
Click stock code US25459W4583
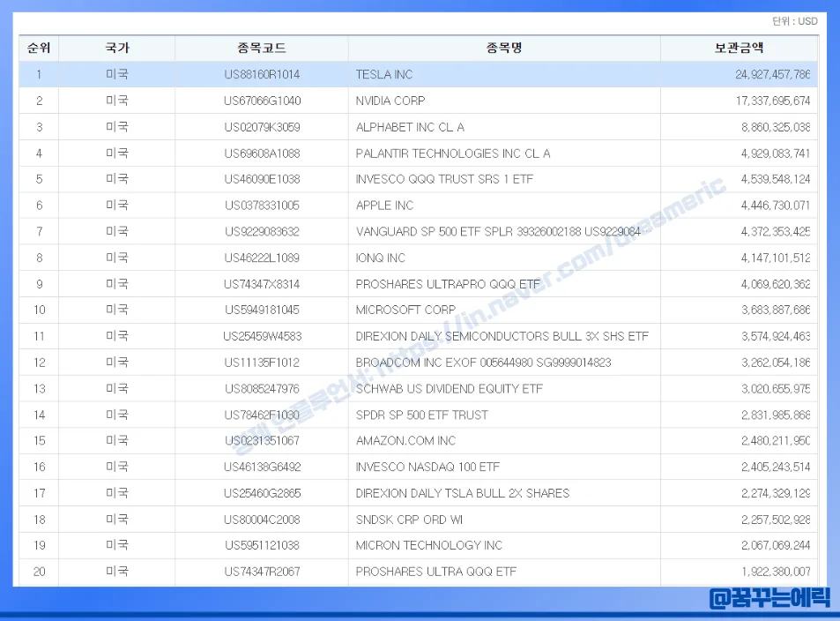click(x=262, y=336)
